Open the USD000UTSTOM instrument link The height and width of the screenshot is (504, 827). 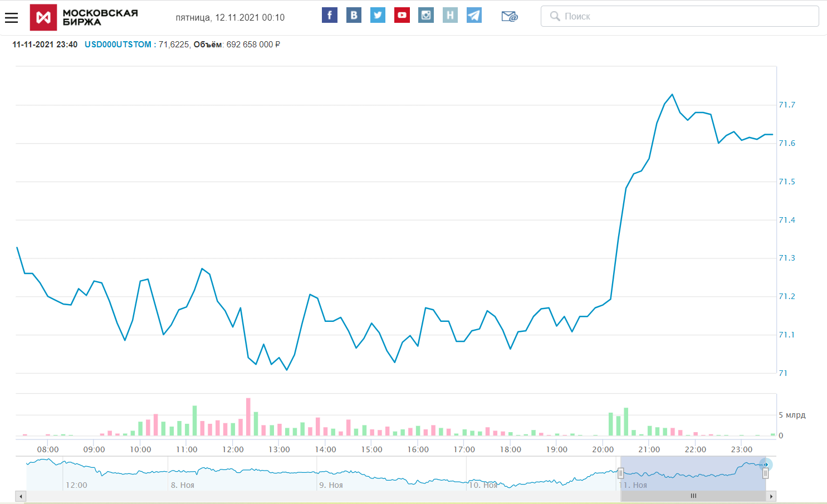tap(118, 45)
